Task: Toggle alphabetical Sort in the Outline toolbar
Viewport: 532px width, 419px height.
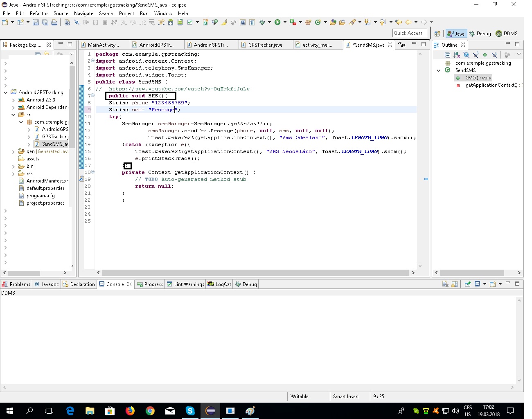Action: tap(457, 55)
